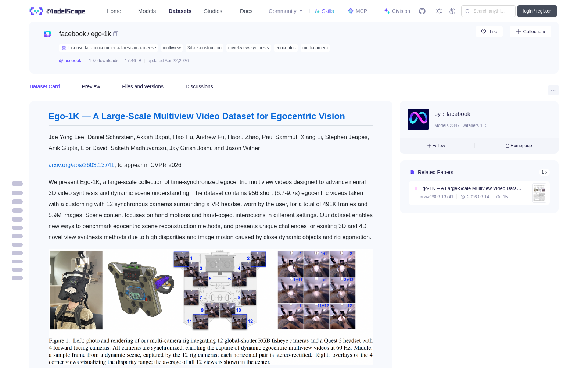Open the Docs navigation item

point(246,11)
